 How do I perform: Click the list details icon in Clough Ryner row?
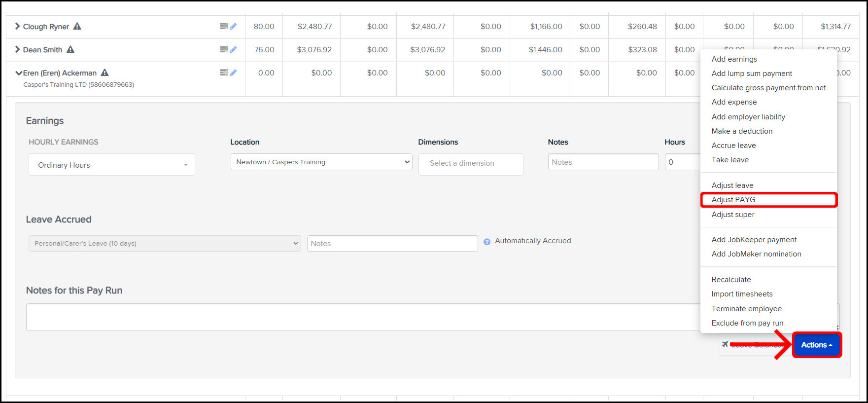coord(224,26)
